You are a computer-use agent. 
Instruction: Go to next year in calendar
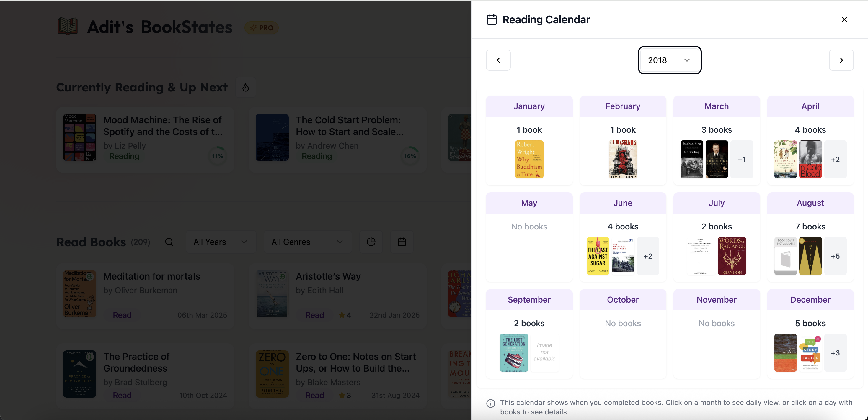point(841,60)
